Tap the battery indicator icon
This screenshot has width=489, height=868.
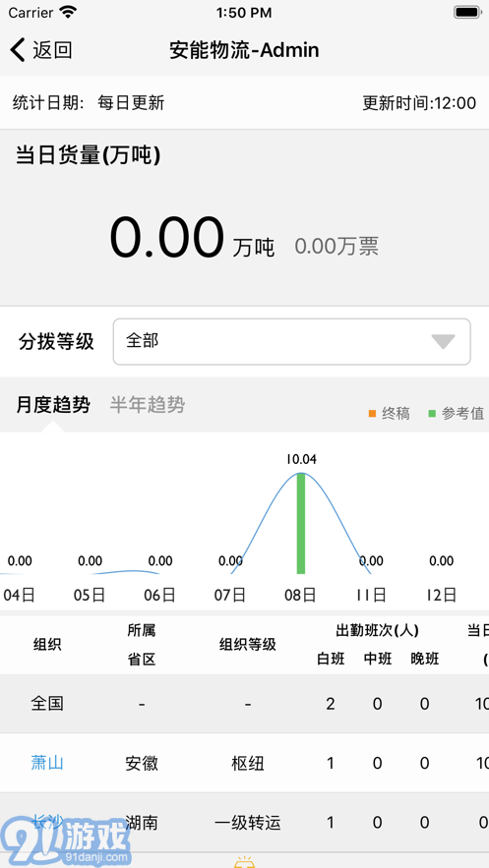tap(466, 12)
